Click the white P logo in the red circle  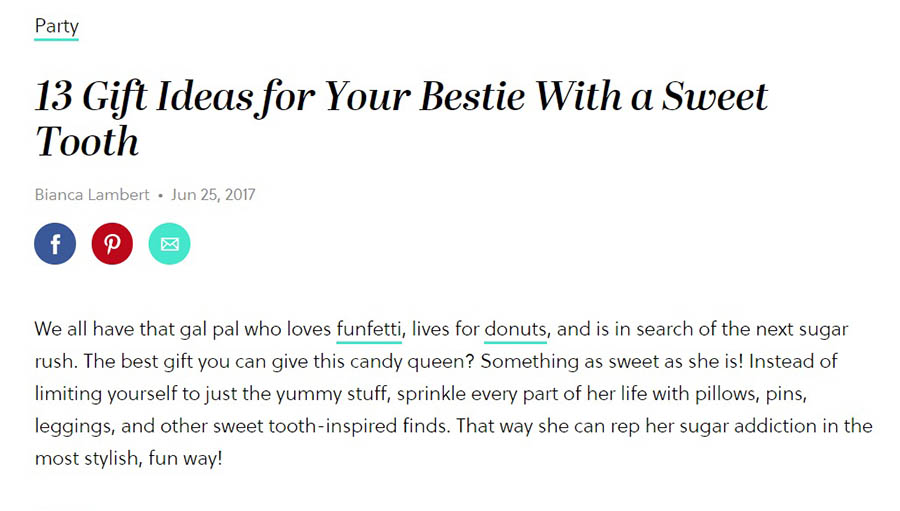click(x=112, y=244)
